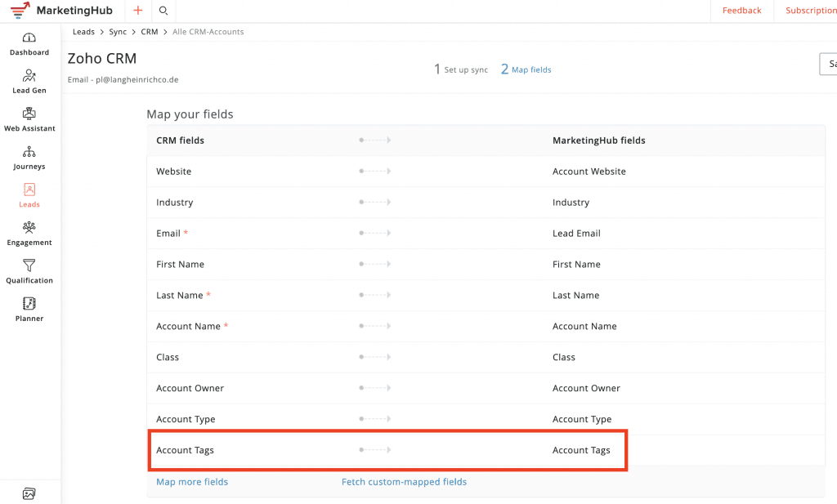837x504 pixels.
Task: Open the Subscription menu item
Action: click(811, 11)
